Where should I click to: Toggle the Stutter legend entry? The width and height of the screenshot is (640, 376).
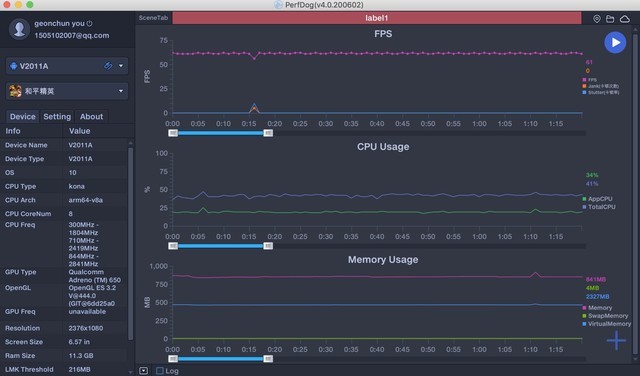coord(601,92)
